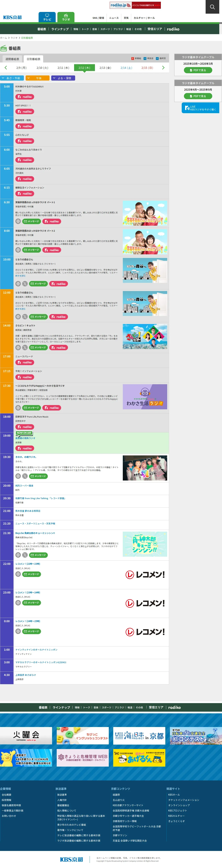
Task: Open radiko button for 歌謡喫茶・昭和
Action: 25,126
